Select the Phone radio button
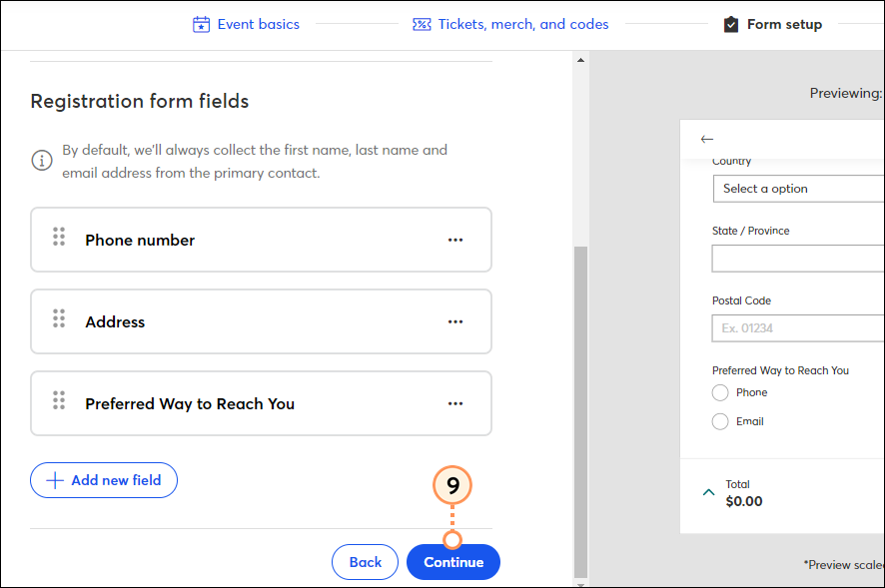 [x=720, y=392]
